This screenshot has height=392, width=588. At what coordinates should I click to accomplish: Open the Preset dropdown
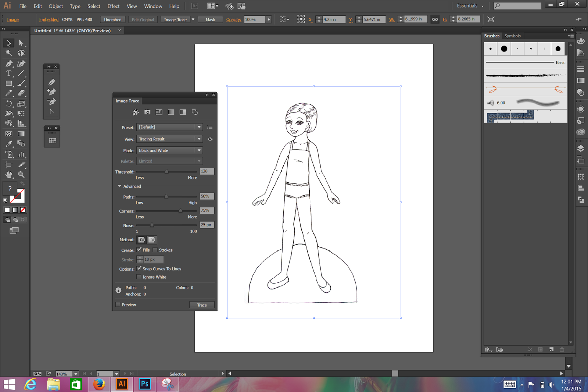point(169,127)
